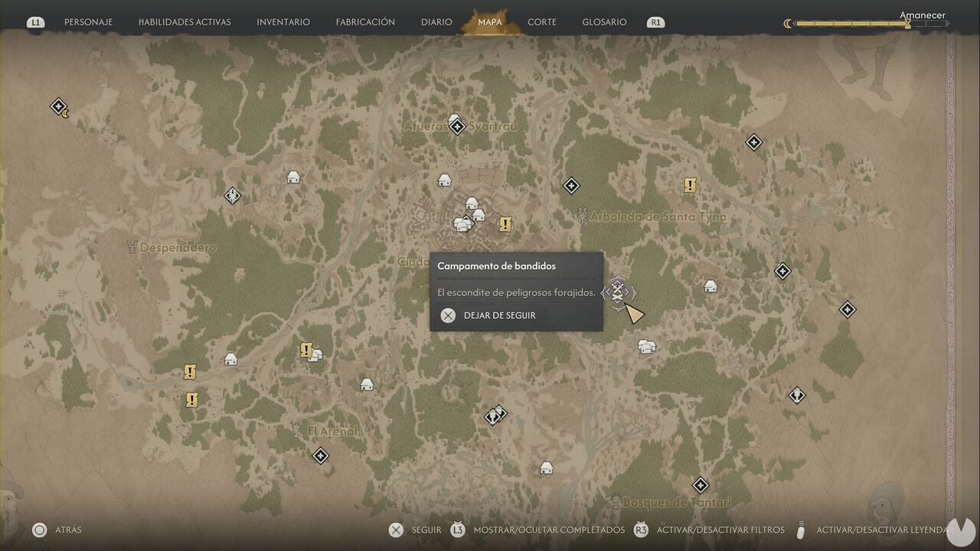Click Dejar de Seguir in the tooltip
980x551 pixels.
point(488,315)
